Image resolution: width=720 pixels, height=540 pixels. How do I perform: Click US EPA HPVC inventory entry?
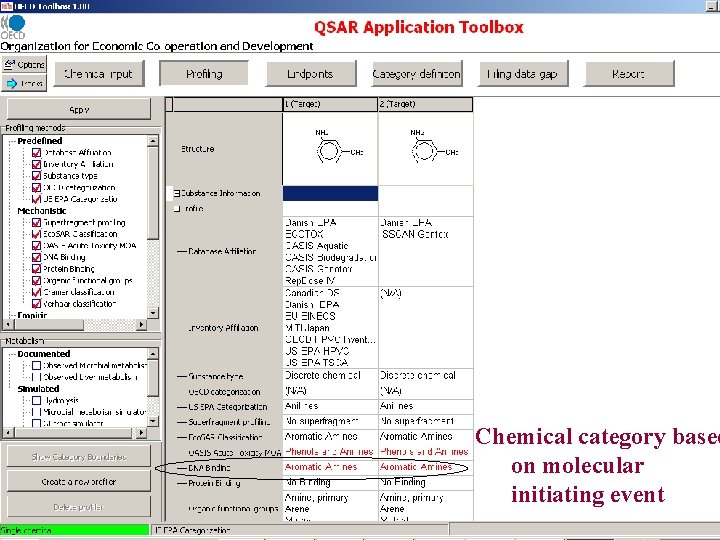317,351
